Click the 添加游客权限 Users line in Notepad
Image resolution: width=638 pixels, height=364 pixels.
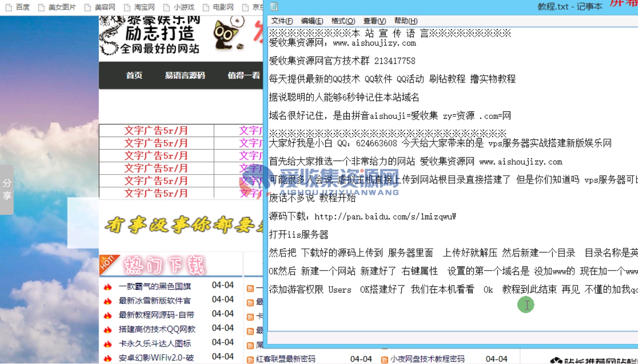tap(453, 290)
